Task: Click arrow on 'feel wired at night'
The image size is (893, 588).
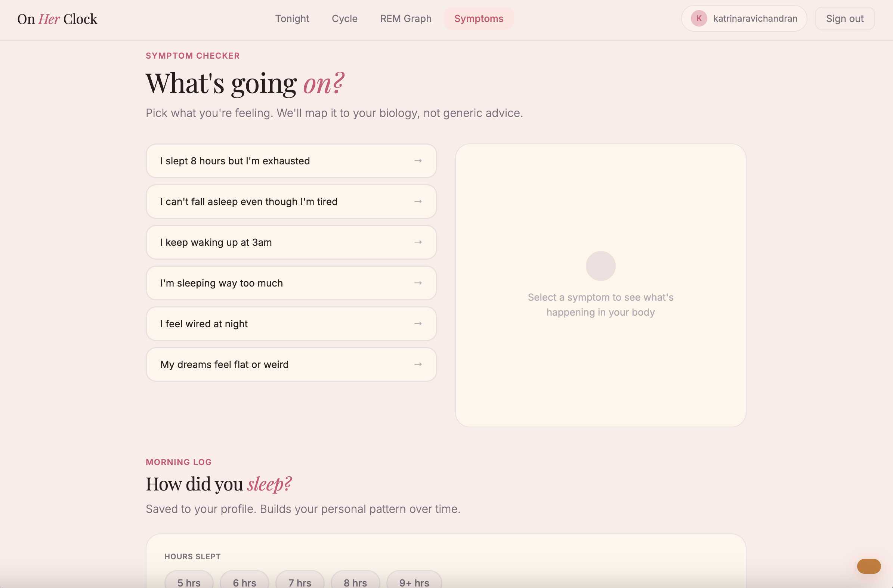Action: pyautogui.click(x=418, y=324)
